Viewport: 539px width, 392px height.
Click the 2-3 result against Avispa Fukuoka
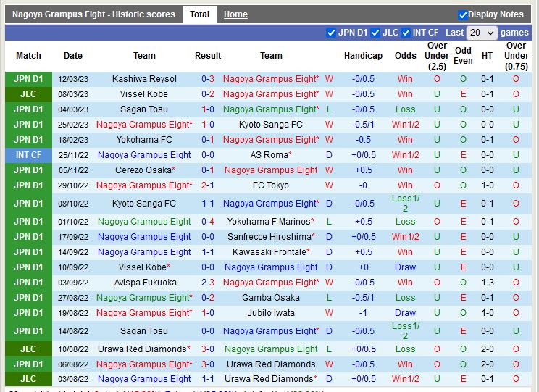208,283
